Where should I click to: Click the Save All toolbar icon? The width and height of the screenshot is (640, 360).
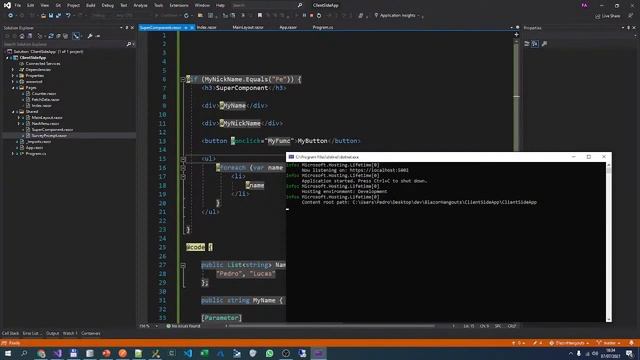[x=58, y=16]
